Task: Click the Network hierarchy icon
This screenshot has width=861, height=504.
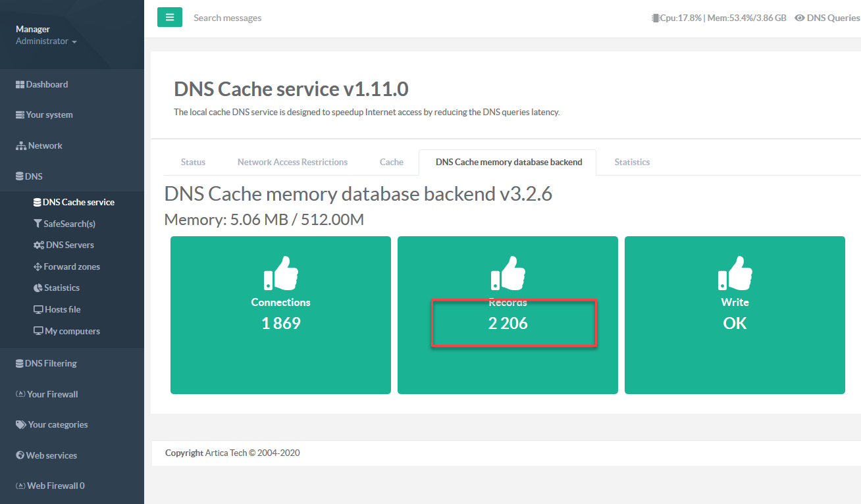Action: [x=20, y=146]
